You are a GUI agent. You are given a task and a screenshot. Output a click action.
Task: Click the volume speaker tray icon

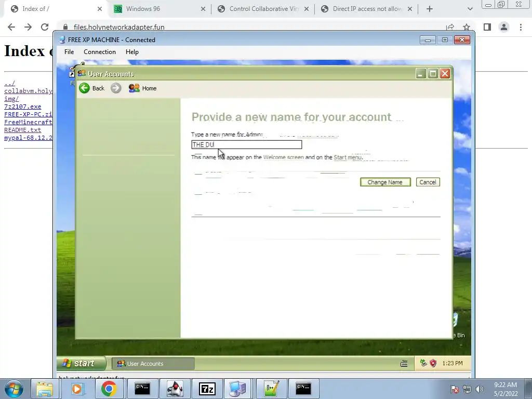pos(479,389)
